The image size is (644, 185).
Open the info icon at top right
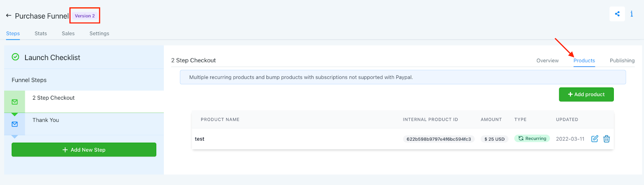point(632,14)
